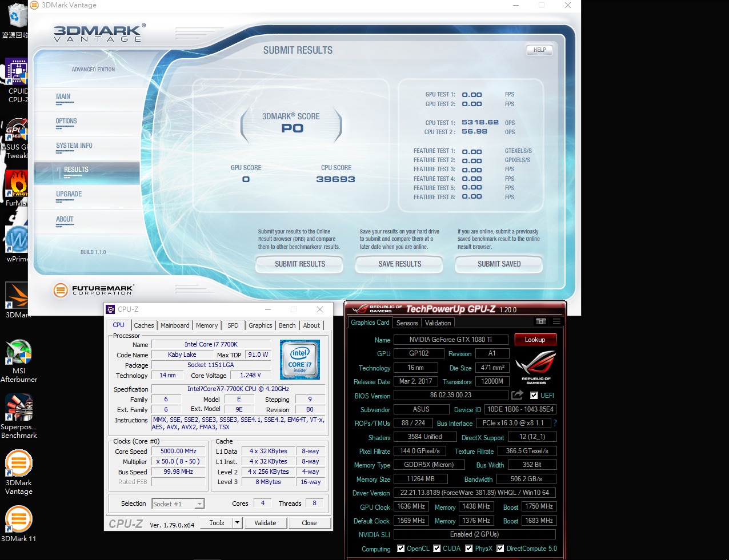Select RESULTS in the 3DMark Vantage sidebar
Image resolution: width=729 pixels, height=560 pixels.
tap(87, 173)
